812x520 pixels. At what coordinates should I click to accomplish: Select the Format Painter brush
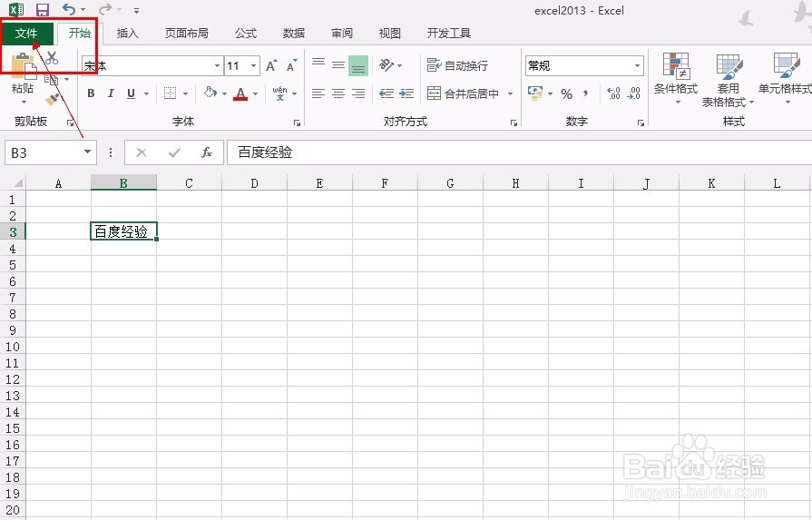[x=52, y=99]
